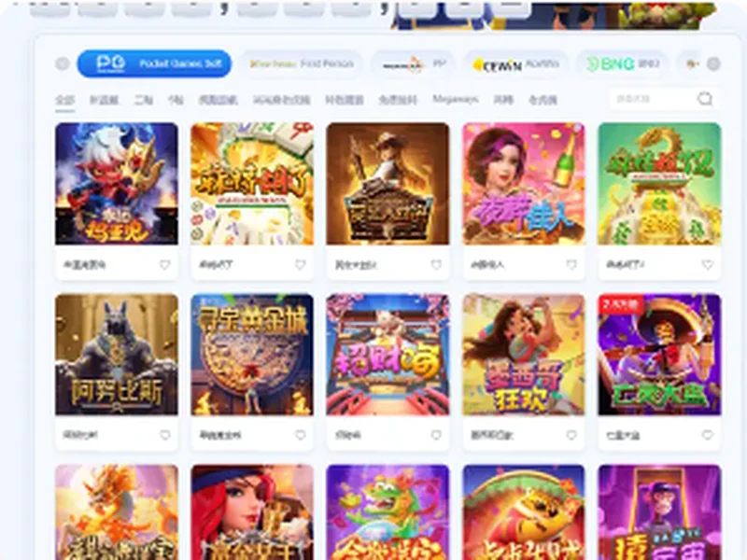Open the 夜醉佳人 game thumbnail
This screenshot has height=560, width=747.
tap(524, 184)
